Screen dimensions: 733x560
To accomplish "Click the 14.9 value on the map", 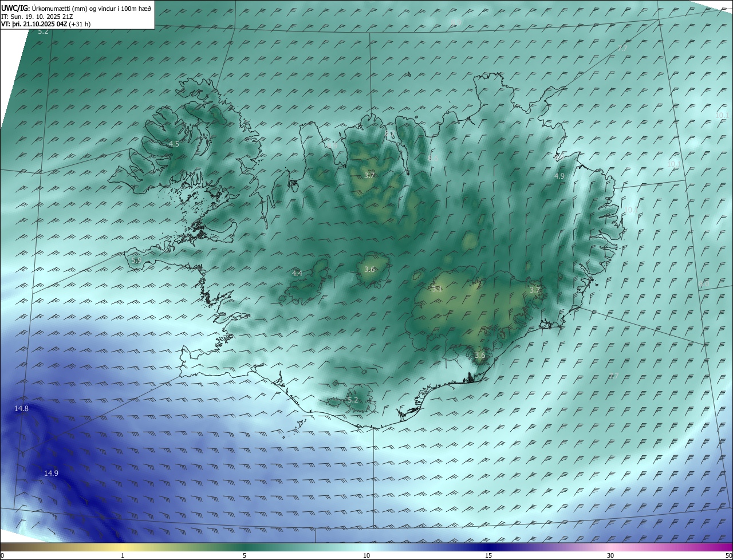I will pos(52,473).
